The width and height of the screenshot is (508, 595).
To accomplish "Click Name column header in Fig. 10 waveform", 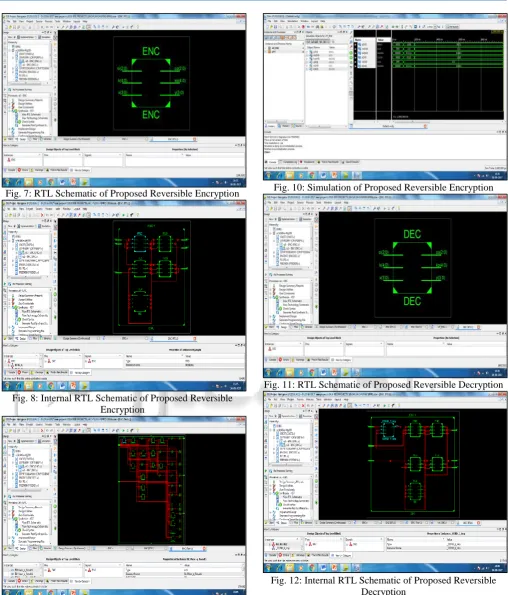I will [x=365, y=40].
